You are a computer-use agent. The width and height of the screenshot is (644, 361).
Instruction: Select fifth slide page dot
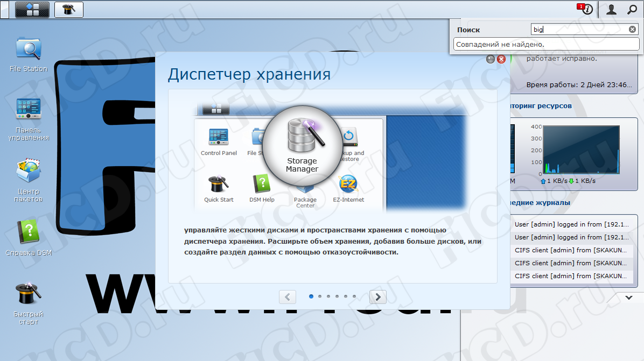(346, 296)
